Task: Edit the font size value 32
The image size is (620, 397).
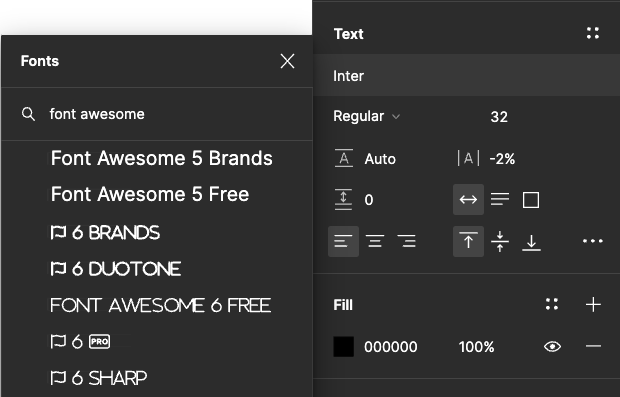Action: (x=499, y=117)
